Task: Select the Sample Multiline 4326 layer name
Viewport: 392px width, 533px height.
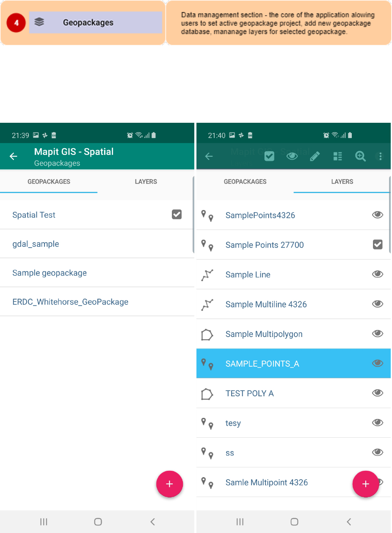Action: [x=266, y=304]
